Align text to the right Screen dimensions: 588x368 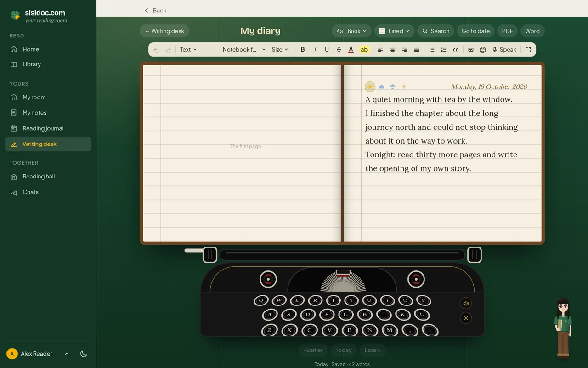click(404, 50)
